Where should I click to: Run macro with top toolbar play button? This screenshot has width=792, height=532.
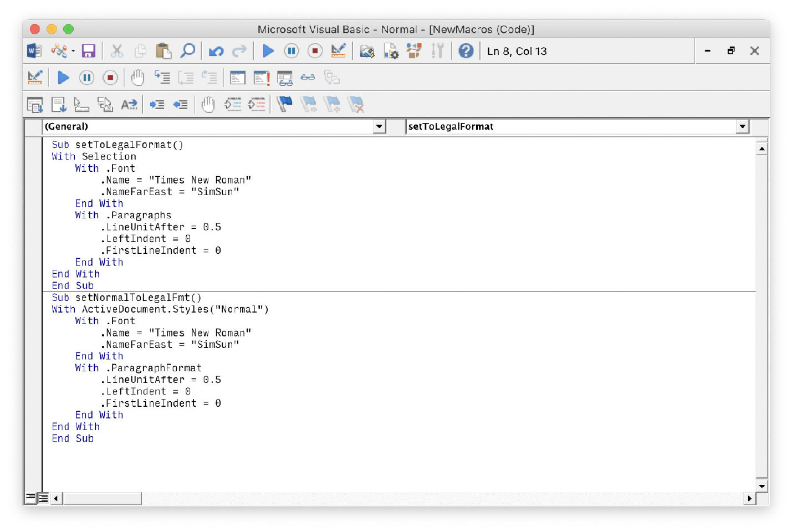point(268,51)
